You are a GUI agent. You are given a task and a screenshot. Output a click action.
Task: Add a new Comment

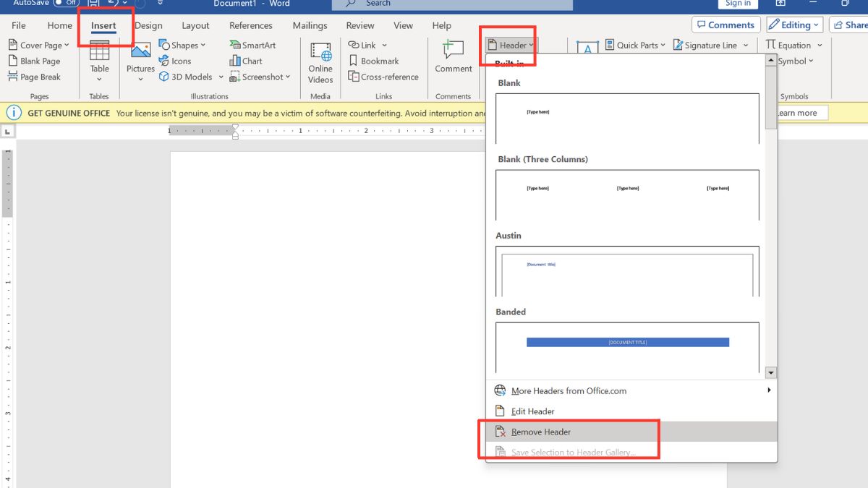coord(454,56)
